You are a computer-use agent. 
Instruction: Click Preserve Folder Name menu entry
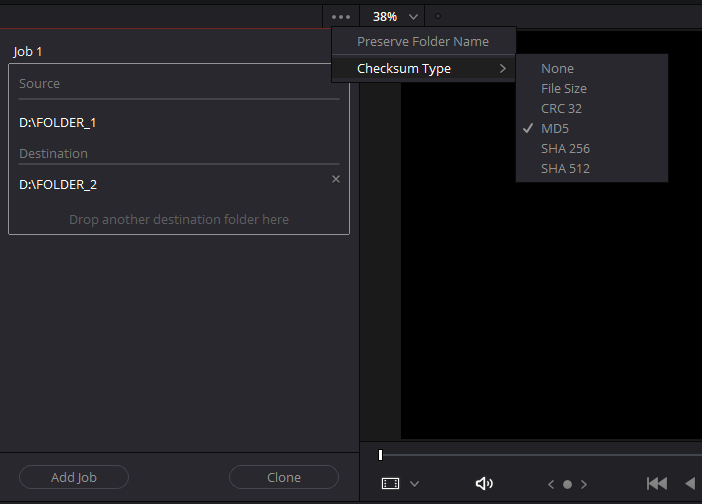coord(423,42)
